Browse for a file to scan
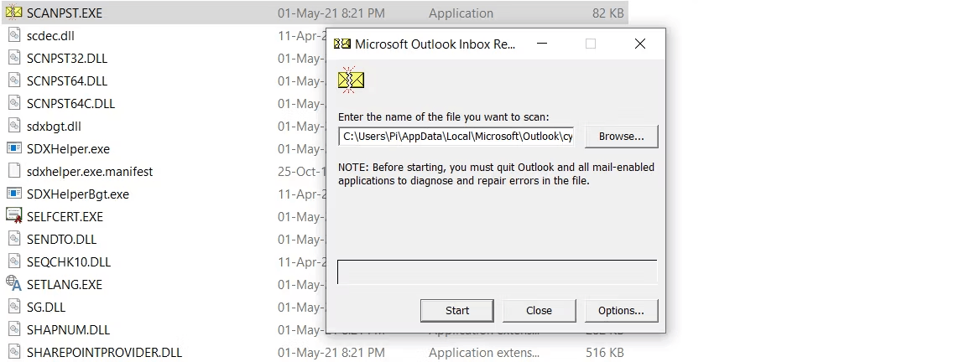 (621, 136)
